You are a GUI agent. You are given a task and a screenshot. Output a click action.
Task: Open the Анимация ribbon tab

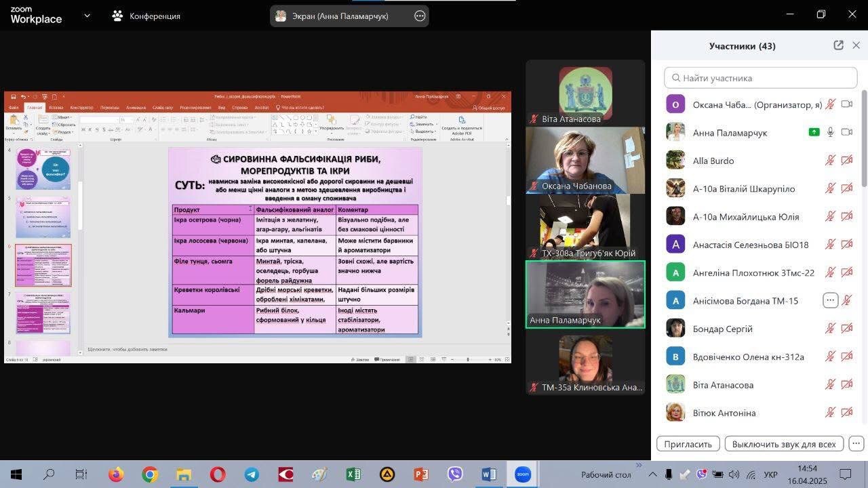(x=136, y=108)
